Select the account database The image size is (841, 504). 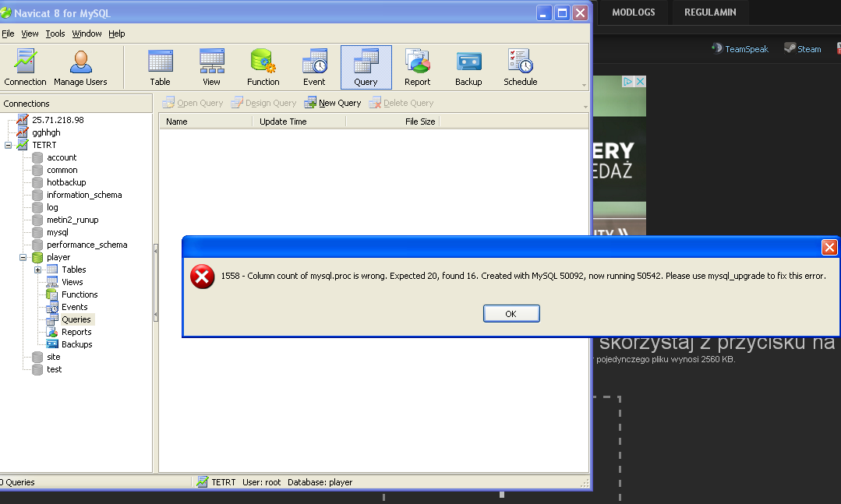[62, 157]
